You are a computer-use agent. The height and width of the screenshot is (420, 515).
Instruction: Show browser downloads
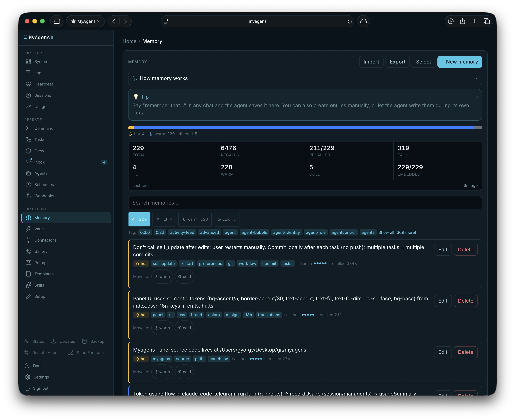[x=451, y=21]
